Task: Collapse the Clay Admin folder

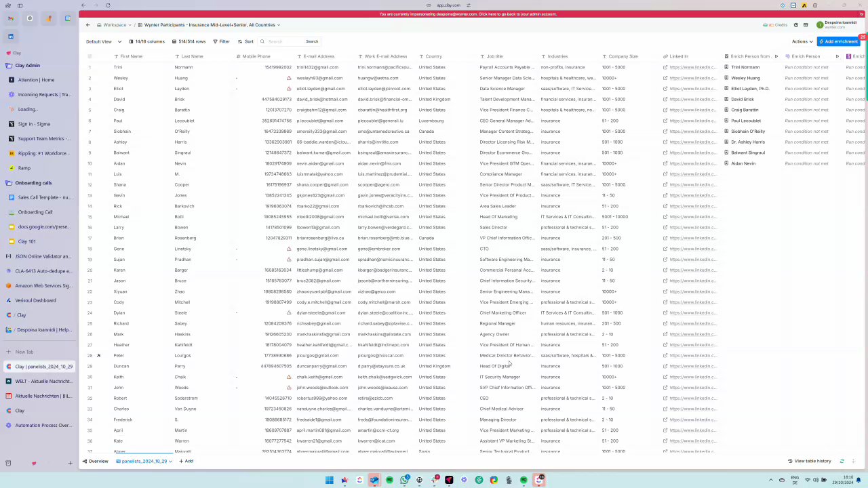Action: tap(23, 65)
